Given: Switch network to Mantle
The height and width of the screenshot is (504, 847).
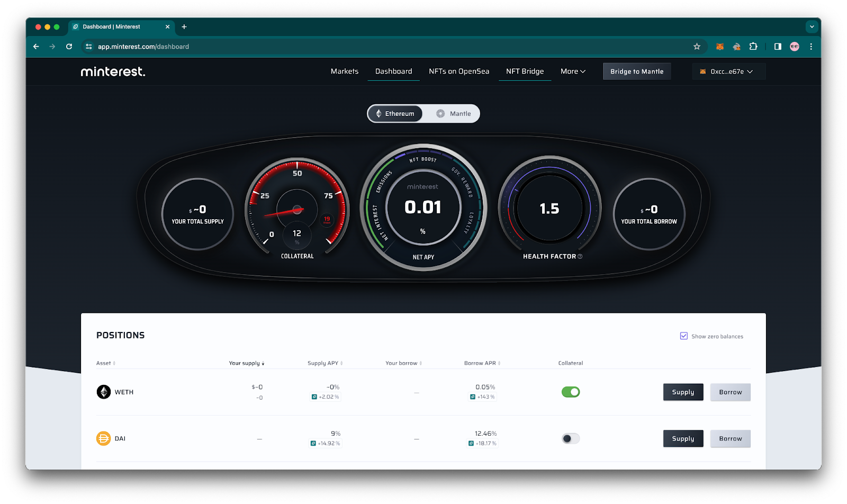Looking at the screenshot, I should [x=453, y=114].
